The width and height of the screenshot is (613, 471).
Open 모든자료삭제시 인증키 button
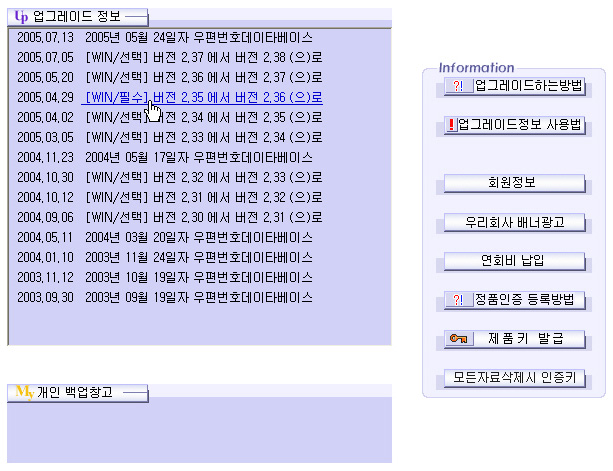pos(514,378)
